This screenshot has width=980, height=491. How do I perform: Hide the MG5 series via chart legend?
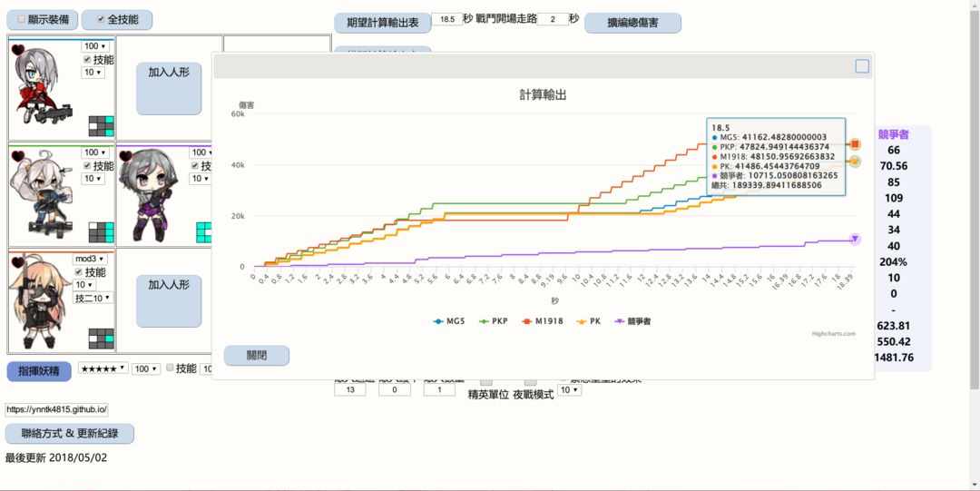pyautogui.click(x=448, y=321)
